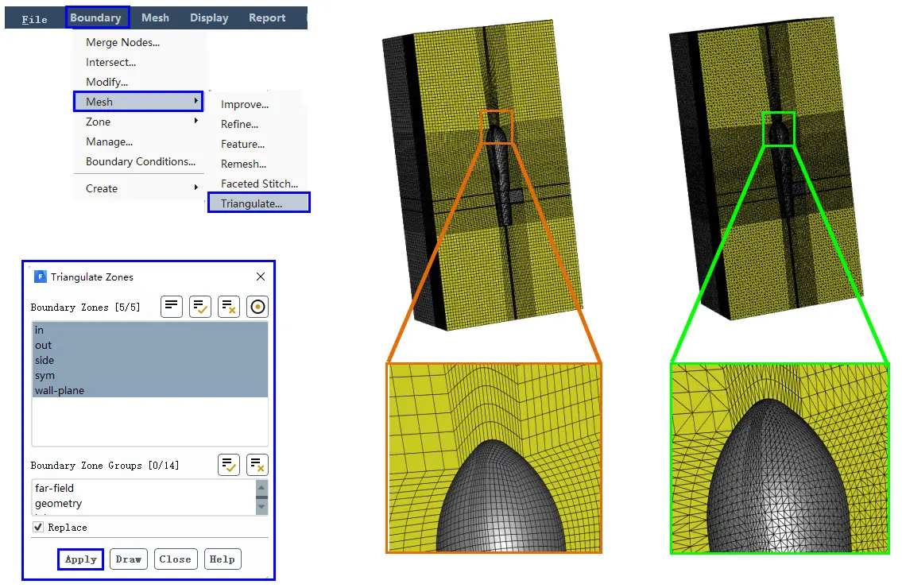Expand the Mesh submenu under Boundary

(x=138, y=102)
